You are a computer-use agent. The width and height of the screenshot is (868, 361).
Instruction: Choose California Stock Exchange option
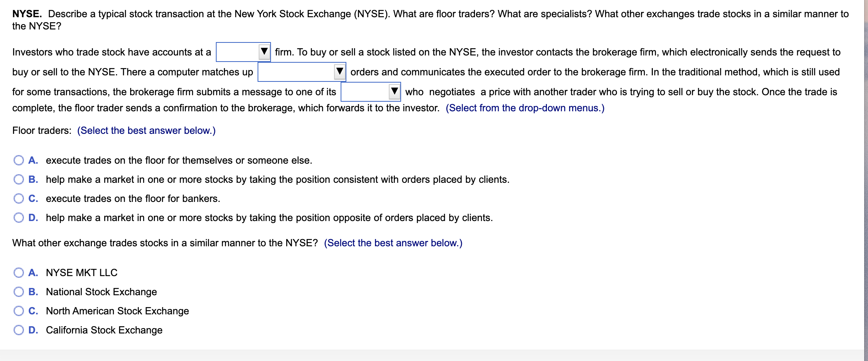pos(19,330)
